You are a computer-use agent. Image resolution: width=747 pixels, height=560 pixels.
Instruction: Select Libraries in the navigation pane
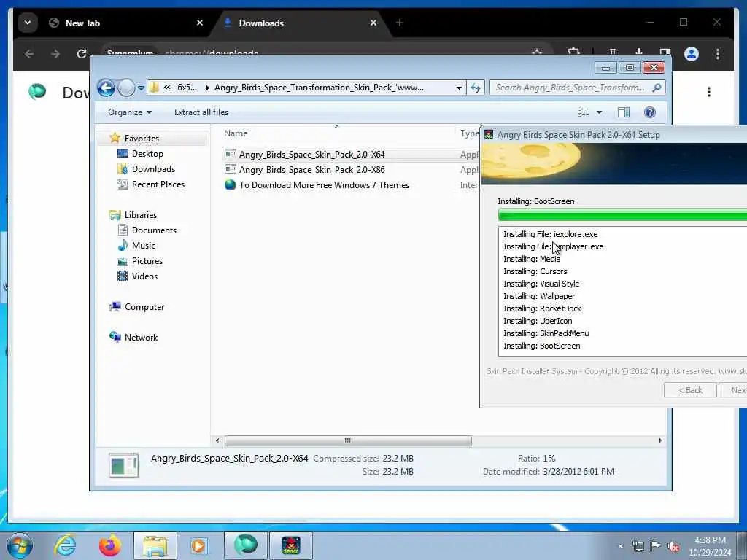click(141, 215)
